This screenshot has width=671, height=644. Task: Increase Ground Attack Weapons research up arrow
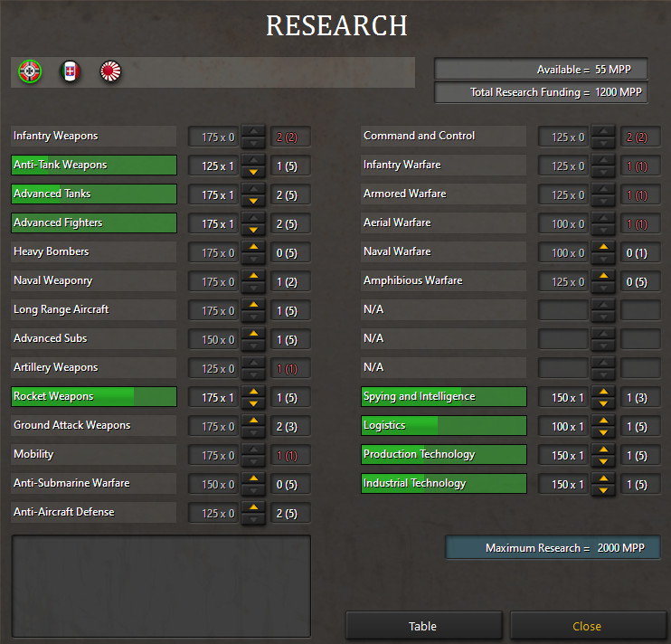(x=253, y=421)
